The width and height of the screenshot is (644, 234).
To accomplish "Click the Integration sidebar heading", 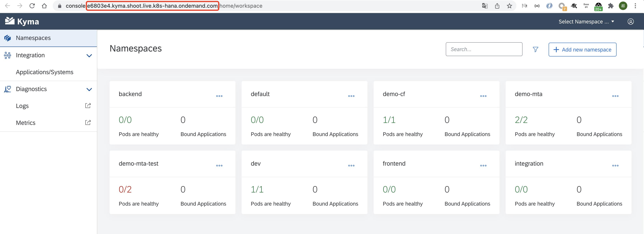I will pos(30,55).
